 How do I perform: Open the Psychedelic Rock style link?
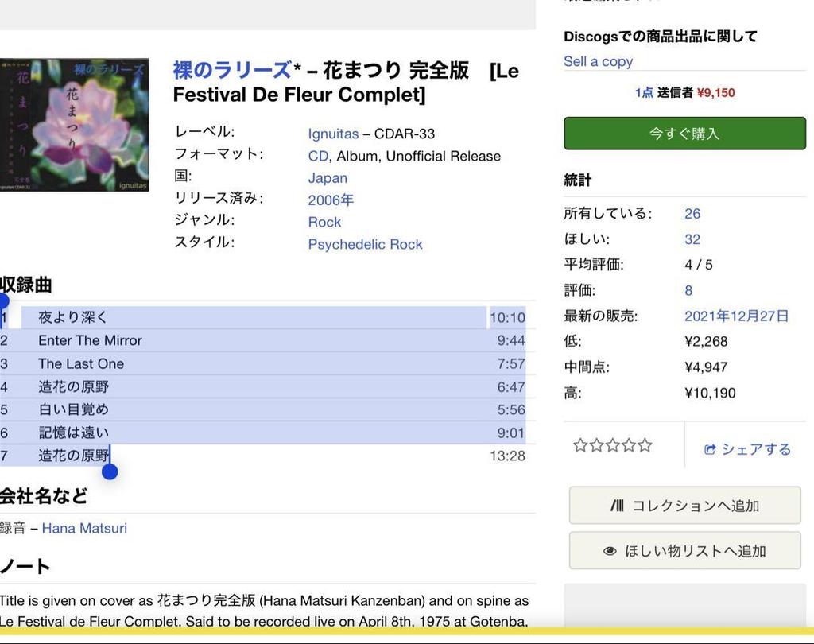[365, 244]
